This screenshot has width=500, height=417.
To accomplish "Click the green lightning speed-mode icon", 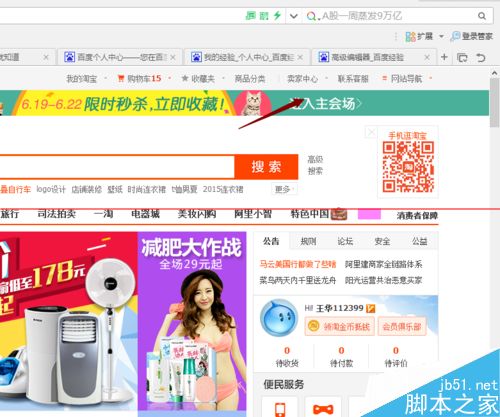I will point(277,15).
